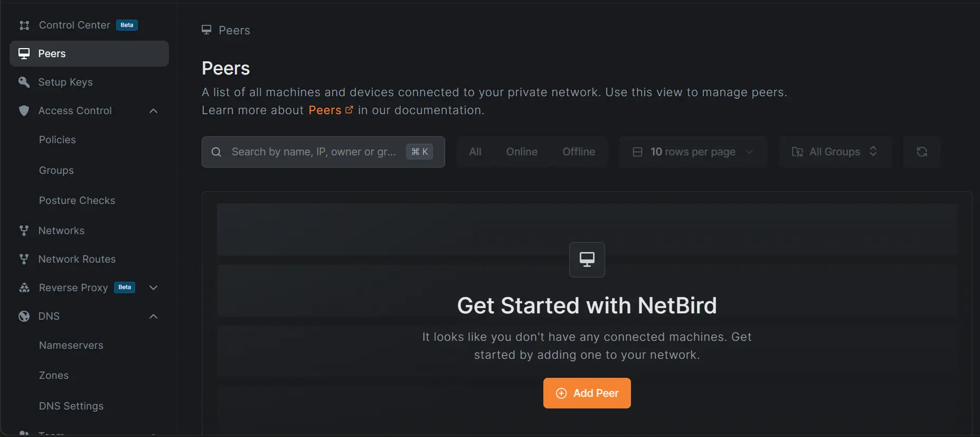This screenshot has width=980, height=437.
Task: Click the Control Center Beta badge
Action: click(127, 25)
